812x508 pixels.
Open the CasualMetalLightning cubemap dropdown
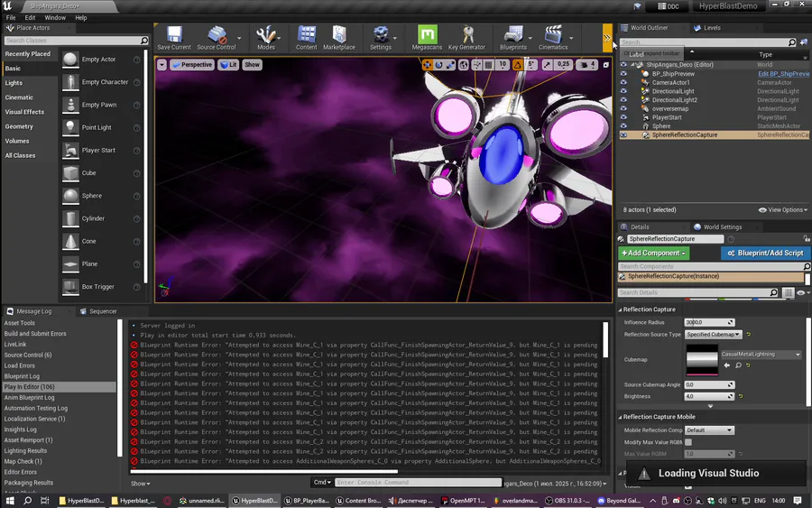pyautogui.click(x=761, y=355)
